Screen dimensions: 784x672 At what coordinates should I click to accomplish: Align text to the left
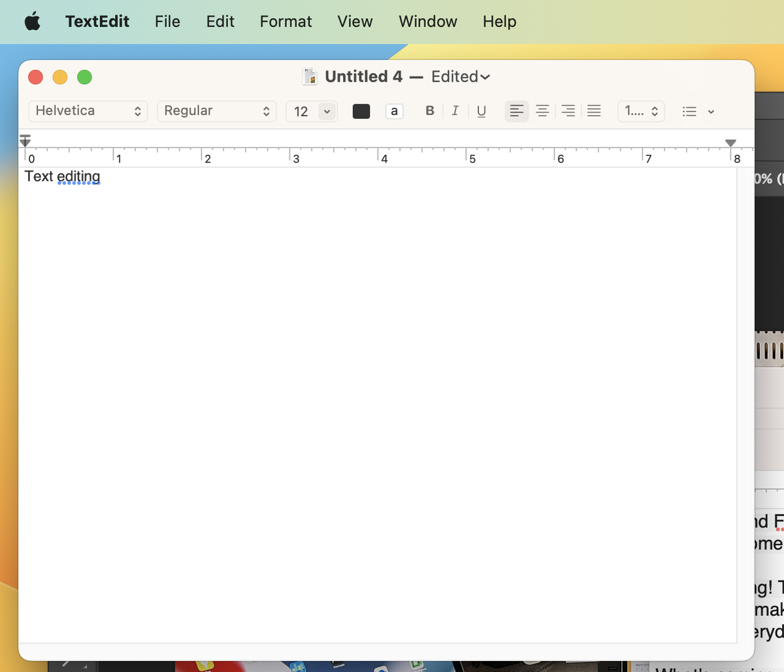point(516,110)
